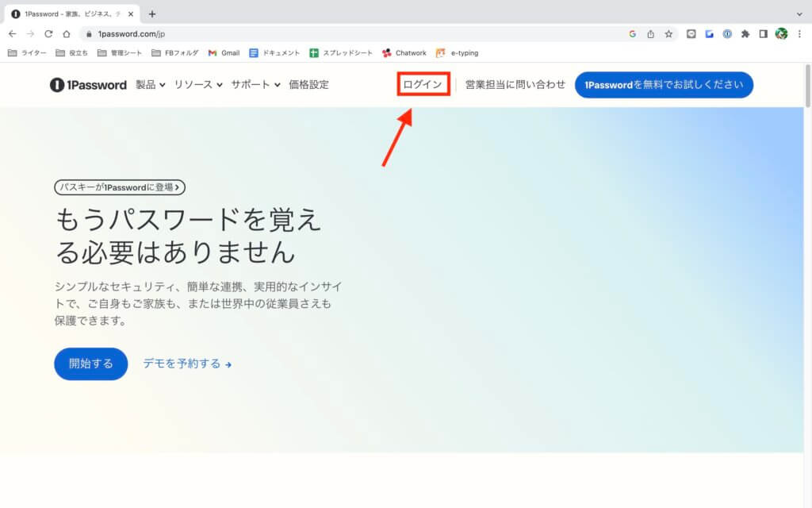Close the 1Password tab
812x508 pixels.
tap(131, 14)
